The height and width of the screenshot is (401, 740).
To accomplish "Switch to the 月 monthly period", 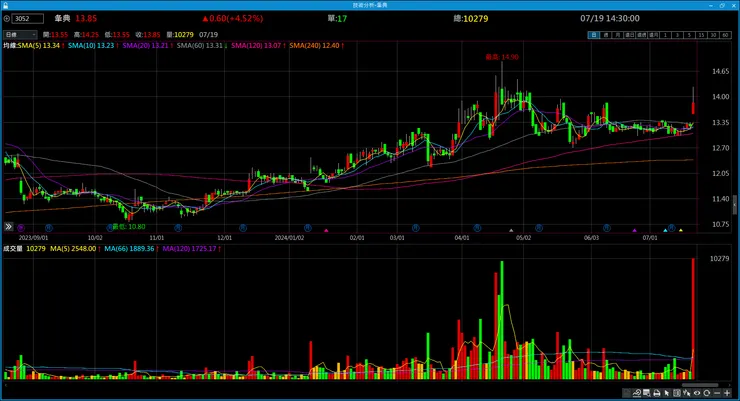I will [x=618, y=35].
